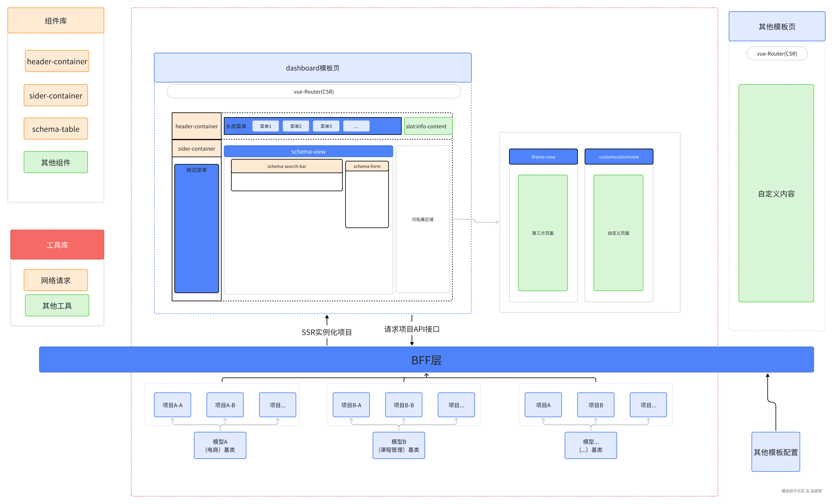Select the 项目... box beside 项目A-B

click(x=278, y=405)
